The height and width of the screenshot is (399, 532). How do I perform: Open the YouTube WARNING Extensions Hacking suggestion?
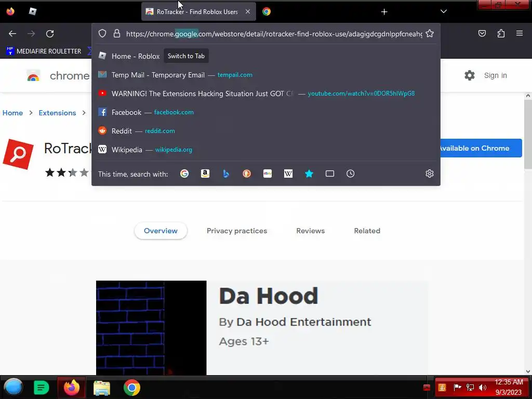coord(266,94)
